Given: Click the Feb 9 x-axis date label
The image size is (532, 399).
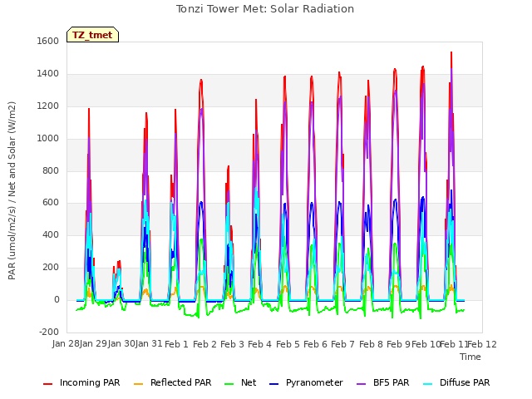Looking at the screenshot, I should [x=398, y=344].
